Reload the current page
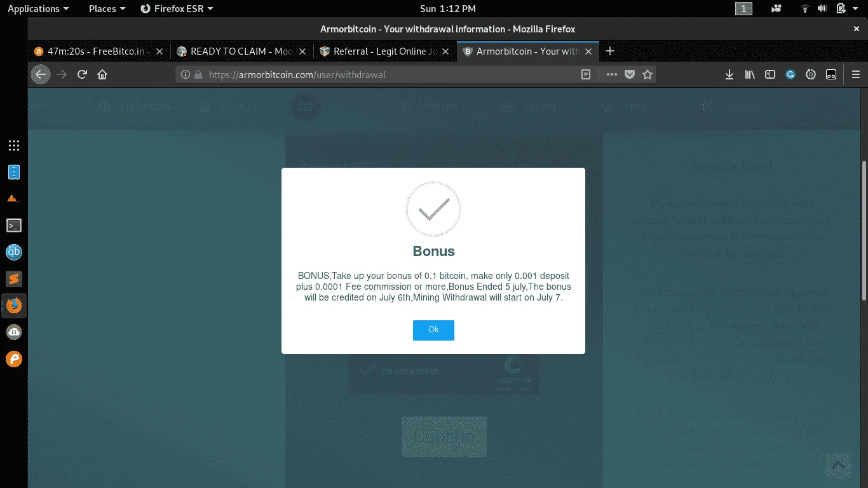 point(82,74)
